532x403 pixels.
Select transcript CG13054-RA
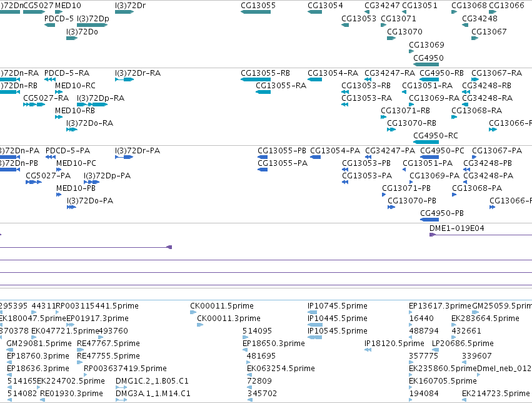pos(333,73)
